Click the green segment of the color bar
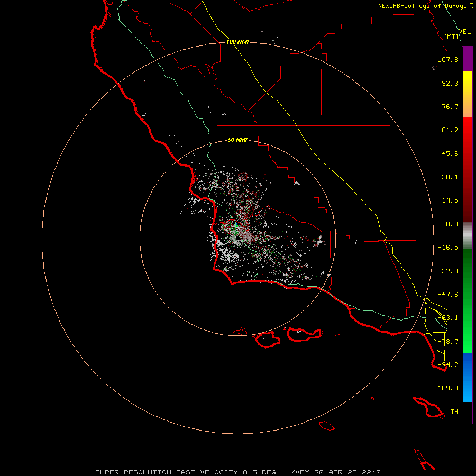The width and height of the screenshot is (476, 476). click(467, 300)
